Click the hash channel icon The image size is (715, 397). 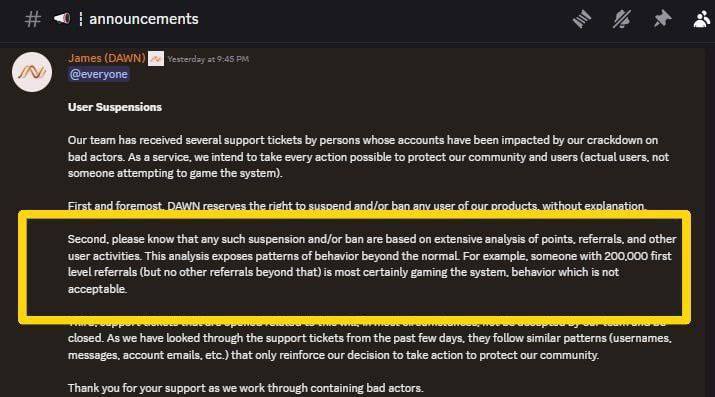[x=32, y=19]
